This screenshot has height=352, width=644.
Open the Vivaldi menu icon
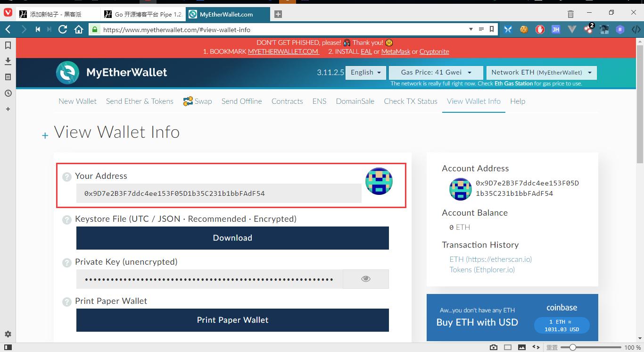coord(8,13)
